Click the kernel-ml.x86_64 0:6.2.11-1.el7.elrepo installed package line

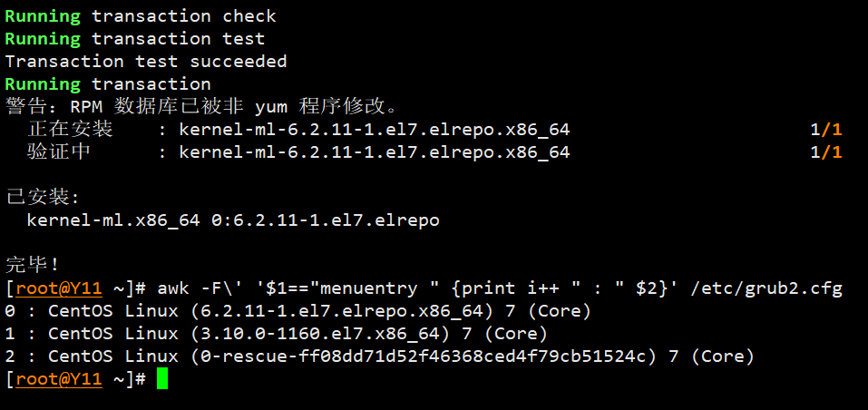[x=233, y=220]
